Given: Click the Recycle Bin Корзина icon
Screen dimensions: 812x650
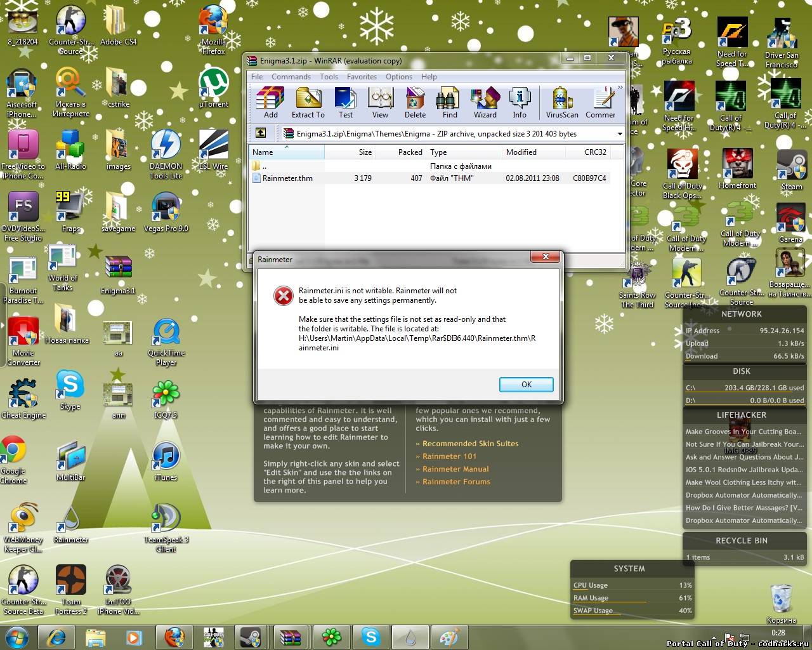Looking at the screenshot, I should 781,604.
